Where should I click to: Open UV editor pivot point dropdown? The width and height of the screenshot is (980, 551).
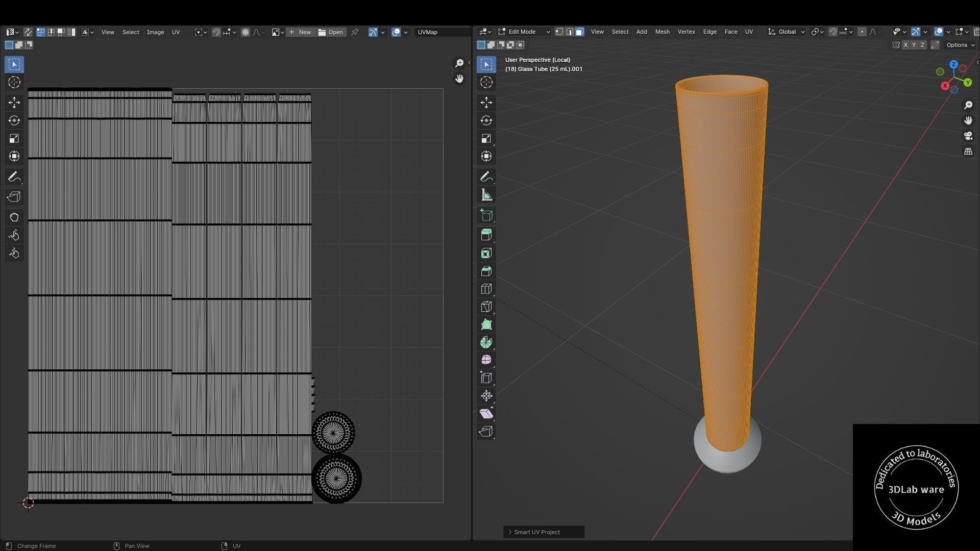pyautogui.click(x=201, y=32)
